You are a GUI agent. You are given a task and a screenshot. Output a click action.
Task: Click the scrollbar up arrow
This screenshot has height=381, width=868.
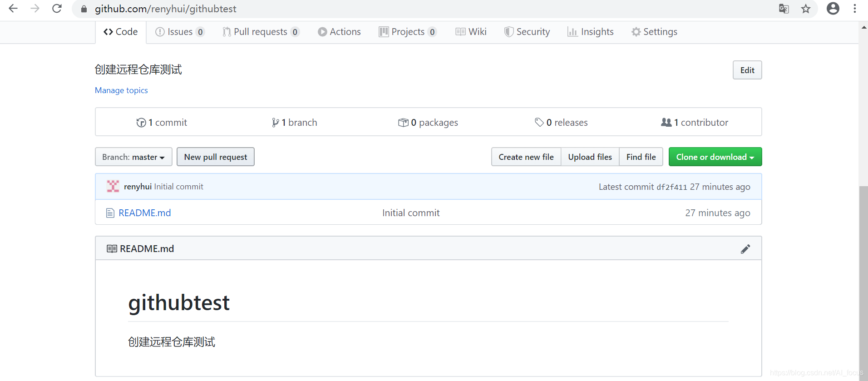pos(863,27)
